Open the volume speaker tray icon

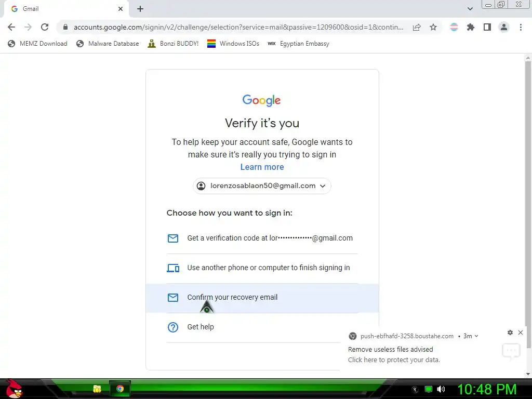tap(441, 389)
